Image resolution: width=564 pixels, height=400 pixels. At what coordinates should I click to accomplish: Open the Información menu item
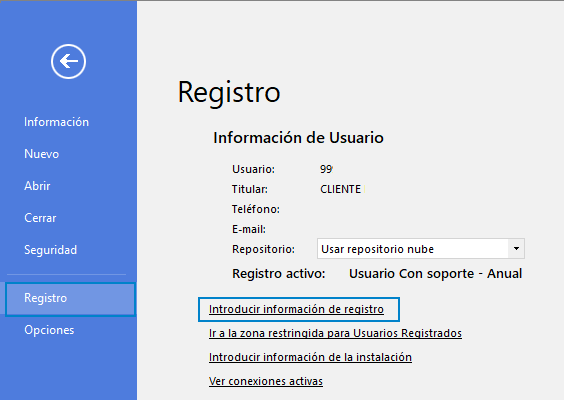click(56, 122)
